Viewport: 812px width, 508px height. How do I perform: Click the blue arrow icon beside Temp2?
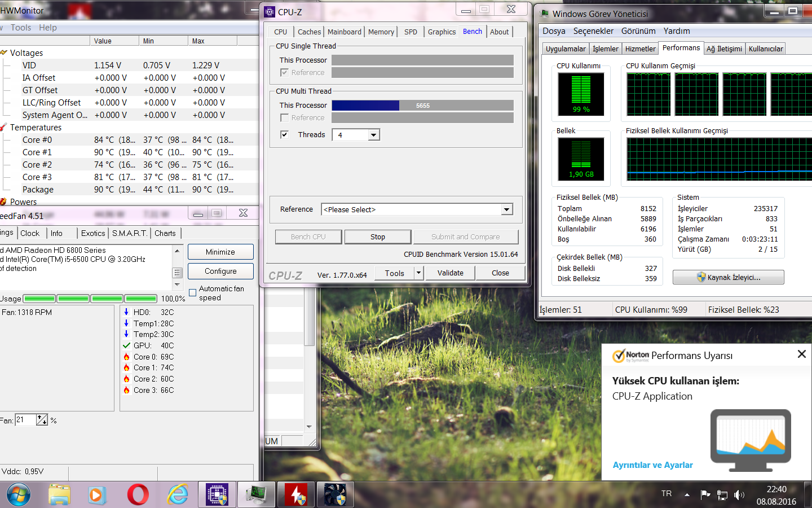(126, 334)
